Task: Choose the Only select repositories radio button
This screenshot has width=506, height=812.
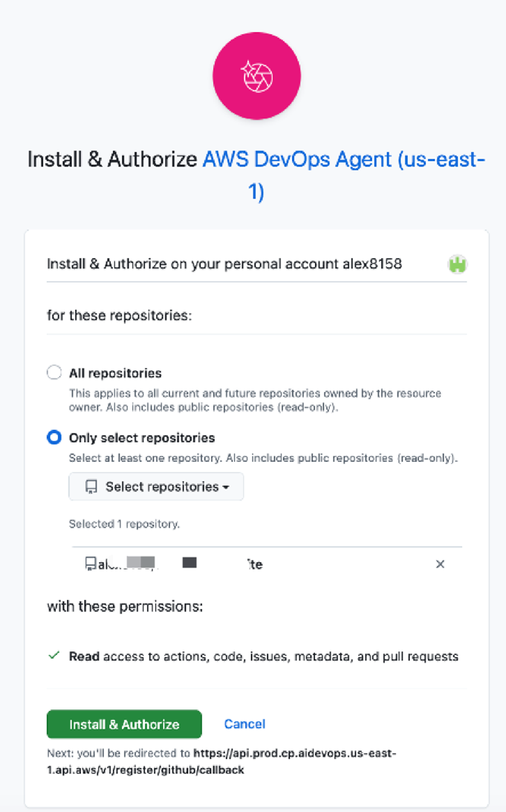Action: click(x=53, y=437)
